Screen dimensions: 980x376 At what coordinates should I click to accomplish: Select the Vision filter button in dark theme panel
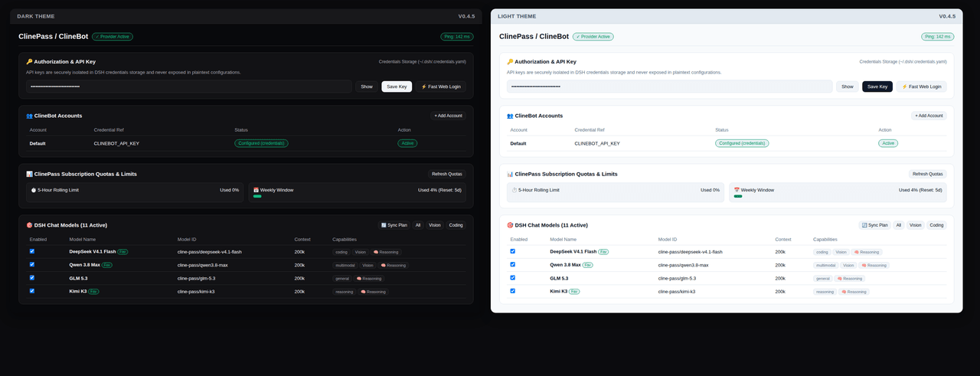[x=435, y=225]
